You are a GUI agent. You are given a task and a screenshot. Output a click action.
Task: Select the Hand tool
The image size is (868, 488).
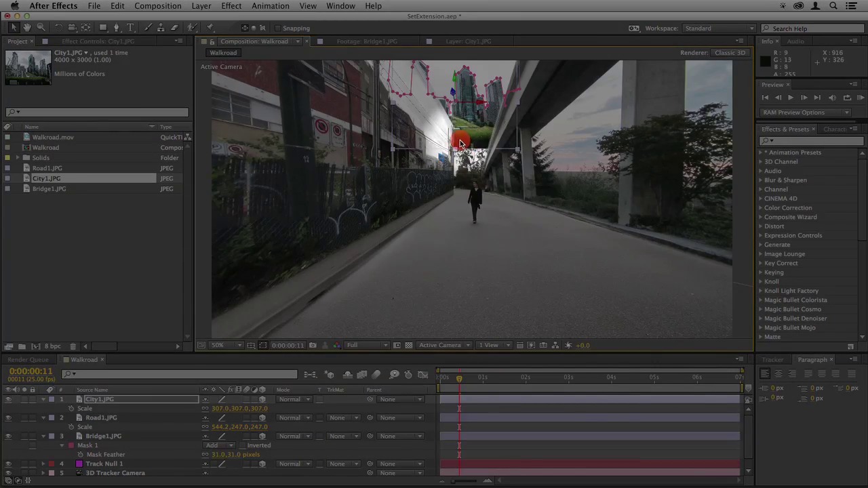tap(27, 28)
